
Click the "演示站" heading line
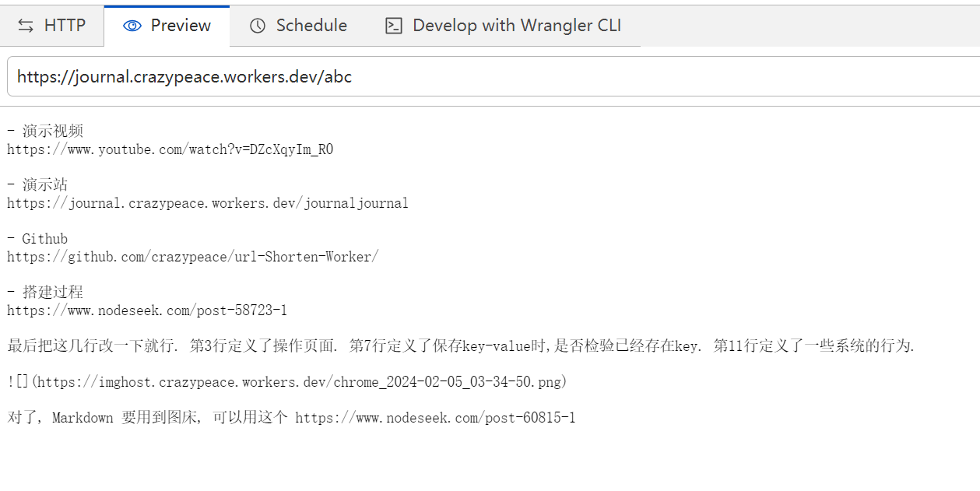click(44, 184)
